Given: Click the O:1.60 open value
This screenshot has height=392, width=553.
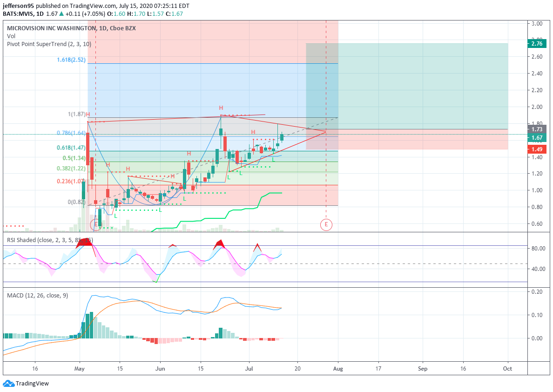Looking at the screenshot, I should point(116,14).
